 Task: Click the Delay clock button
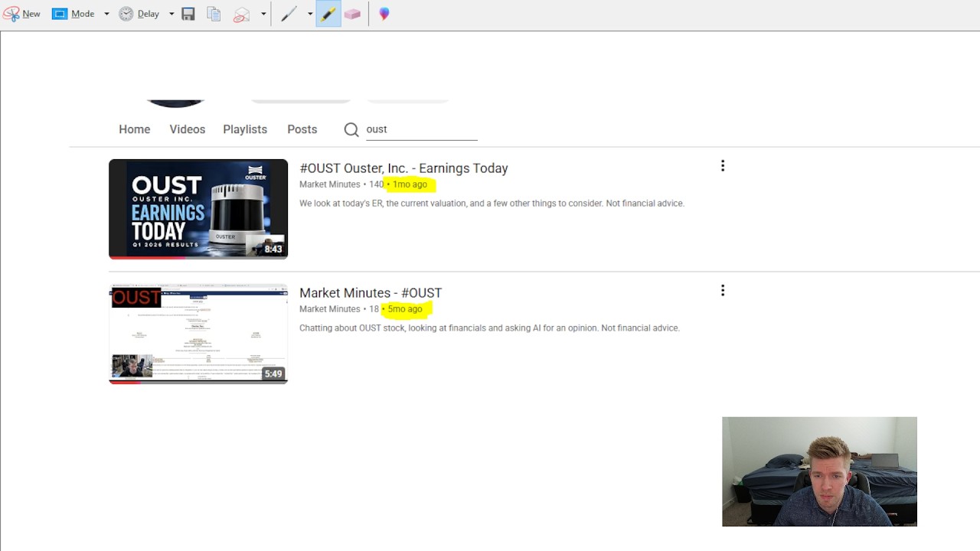[x=139, y=14]
